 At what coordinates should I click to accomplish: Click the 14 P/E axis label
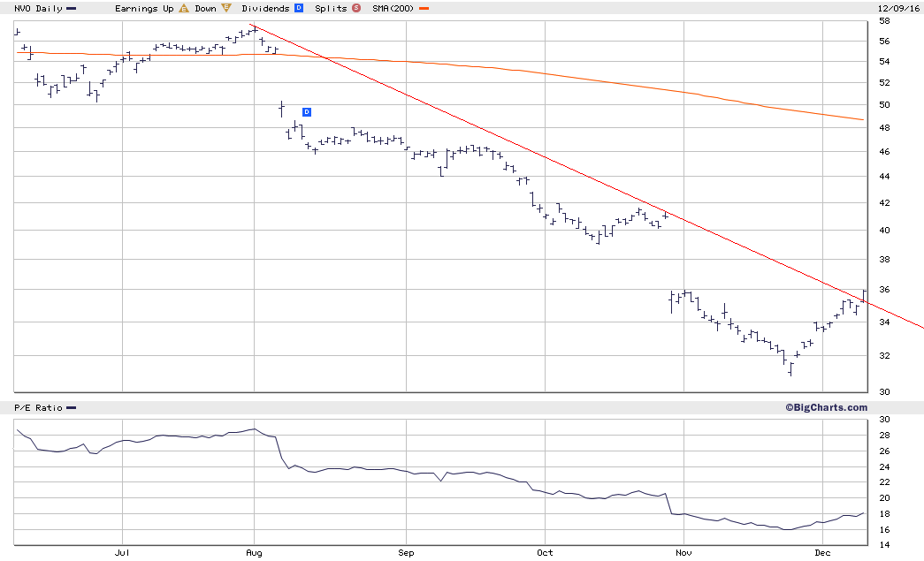[884, 544]
